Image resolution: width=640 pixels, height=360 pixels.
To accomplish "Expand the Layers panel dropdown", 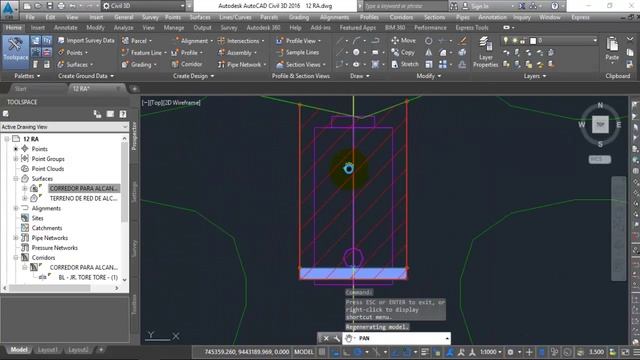I will pos(535,76).
